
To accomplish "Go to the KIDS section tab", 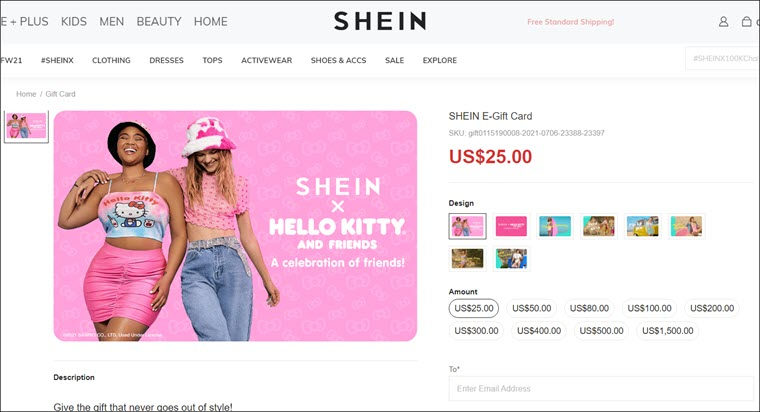I will 74,22.
